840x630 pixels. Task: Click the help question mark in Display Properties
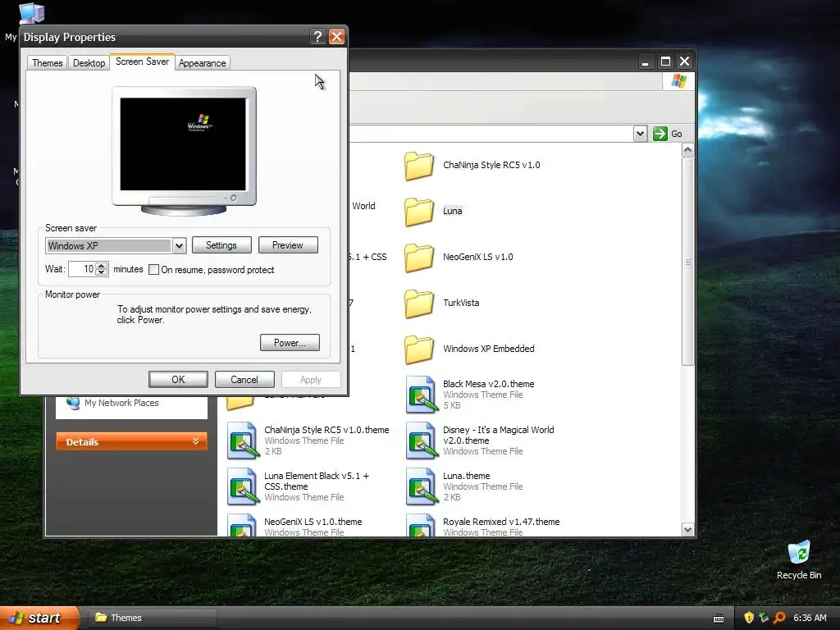coord(317,36)
